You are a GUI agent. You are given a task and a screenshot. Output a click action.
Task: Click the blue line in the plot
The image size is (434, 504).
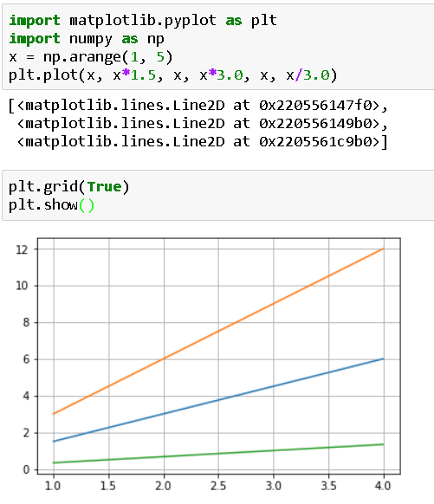[218, 400]
